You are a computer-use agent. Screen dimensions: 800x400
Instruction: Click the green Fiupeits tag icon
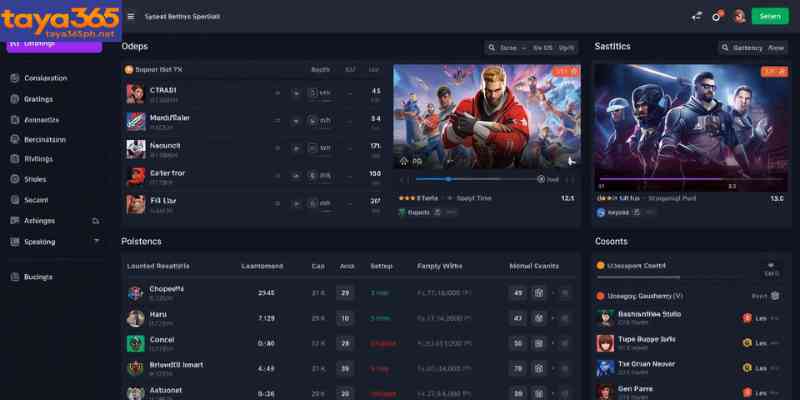(x=402, y=212)
